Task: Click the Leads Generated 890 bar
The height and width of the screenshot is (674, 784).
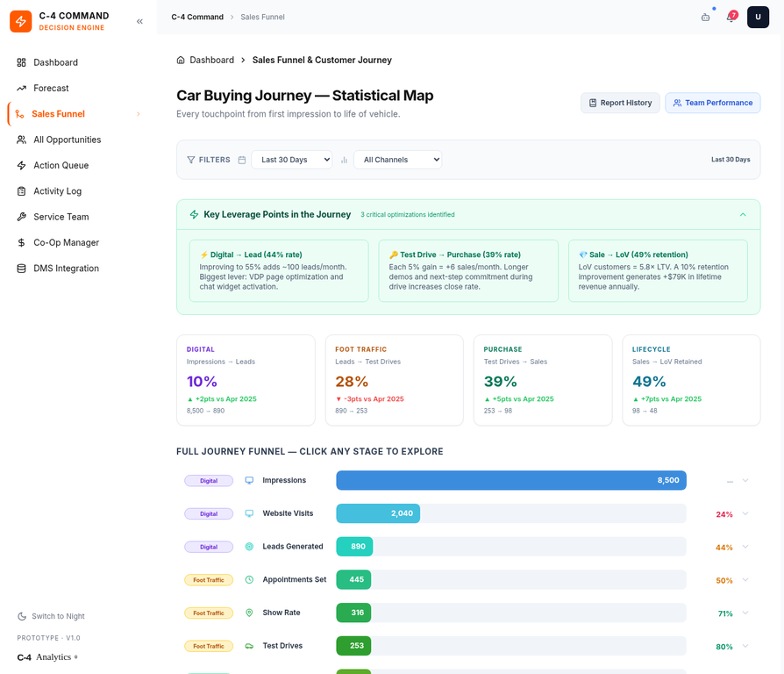Action: coord(354,547)
